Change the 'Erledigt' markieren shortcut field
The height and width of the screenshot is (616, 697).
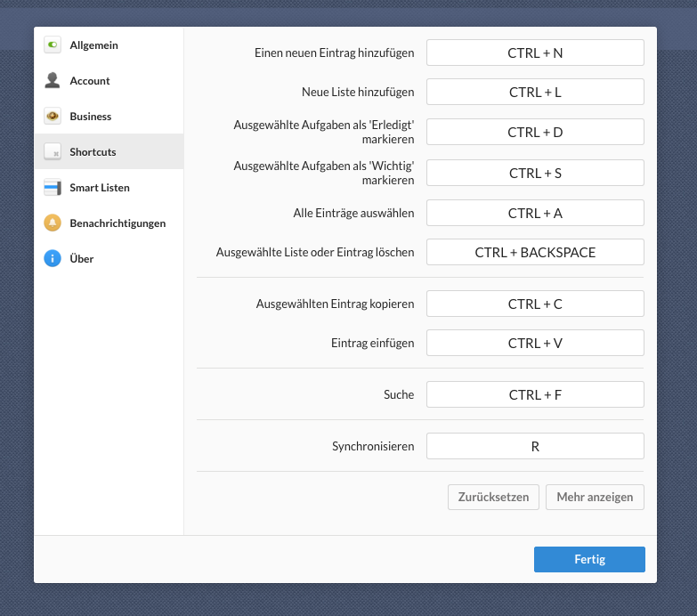tap(535, 132)
